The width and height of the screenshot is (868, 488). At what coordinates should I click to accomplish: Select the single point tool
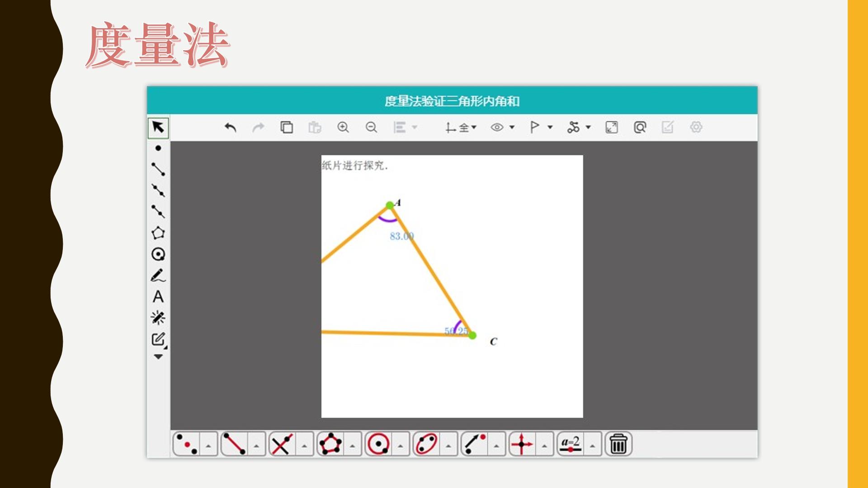tap(158, 148)
